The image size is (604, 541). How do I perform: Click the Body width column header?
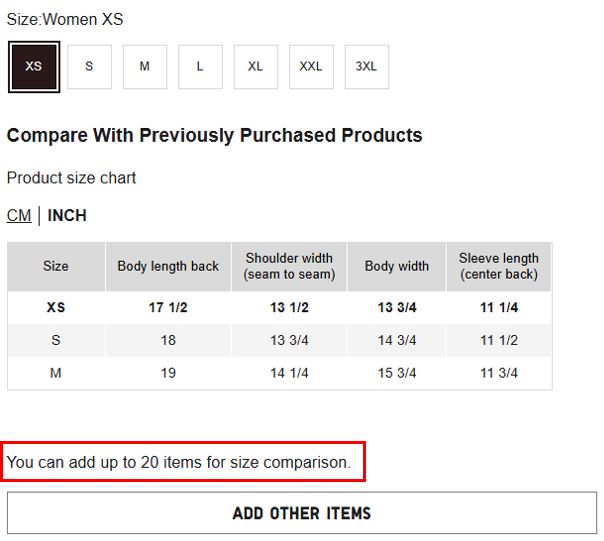(x=397, y=267)
